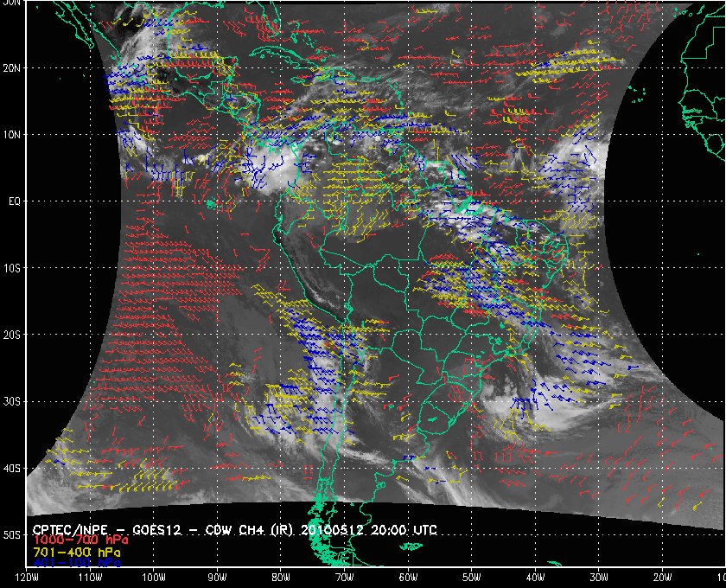The height and width of the screenshot is (588, 726).
Task: Click the EQ equator axis label
Action: pyautogui.click(x=15, y=201)
